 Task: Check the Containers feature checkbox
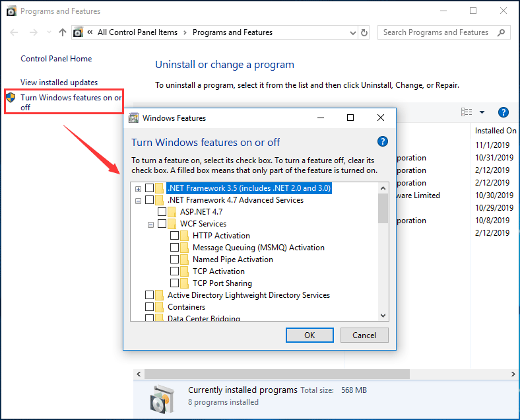click(x=150, y=306)
